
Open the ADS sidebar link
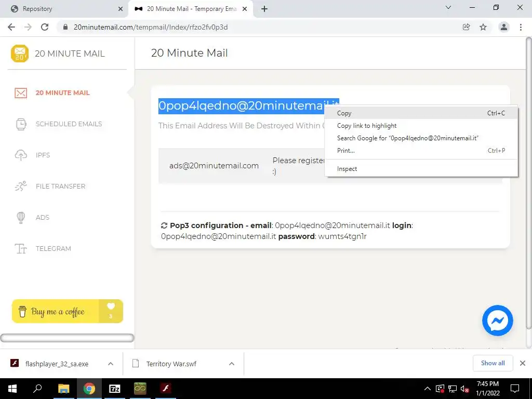[43, 218]
